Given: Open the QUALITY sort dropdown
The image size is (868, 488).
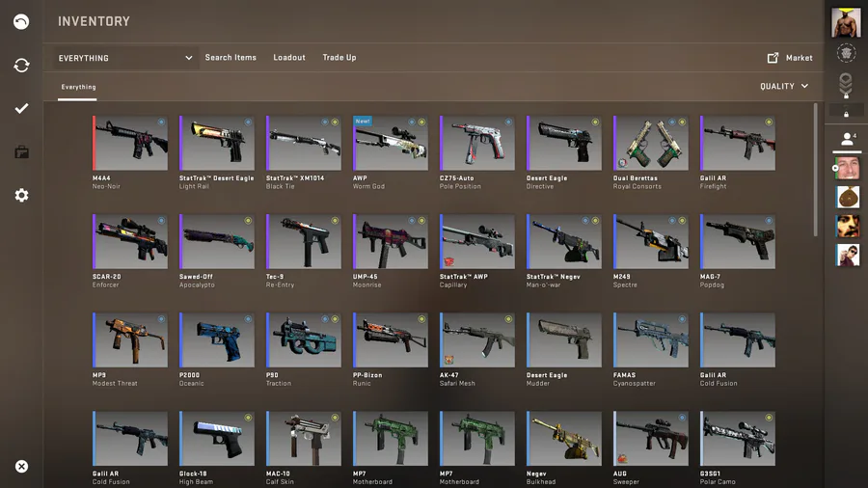Looking at the screenshot, I should click(x=784, y=86).
